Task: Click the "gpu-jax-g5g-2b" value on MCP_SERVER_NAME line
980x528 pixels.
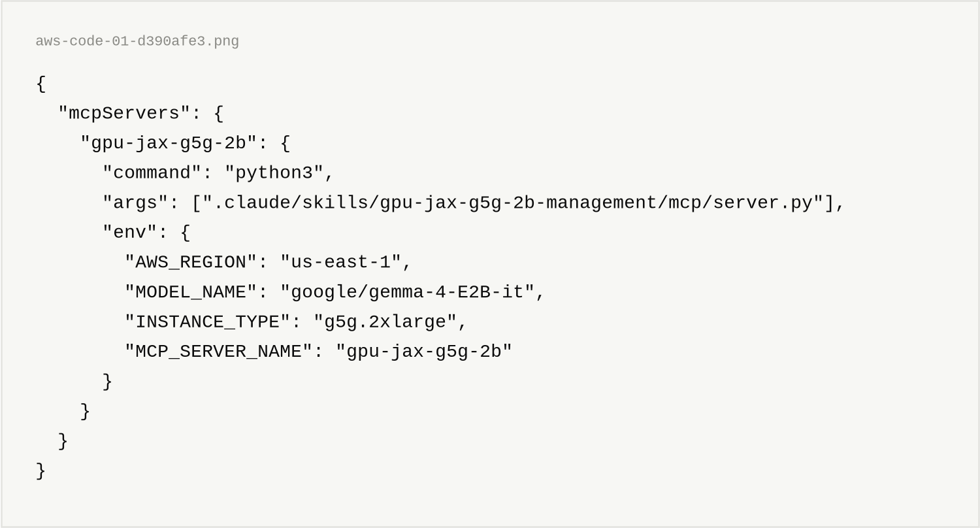Action: [x=424, y=352]
